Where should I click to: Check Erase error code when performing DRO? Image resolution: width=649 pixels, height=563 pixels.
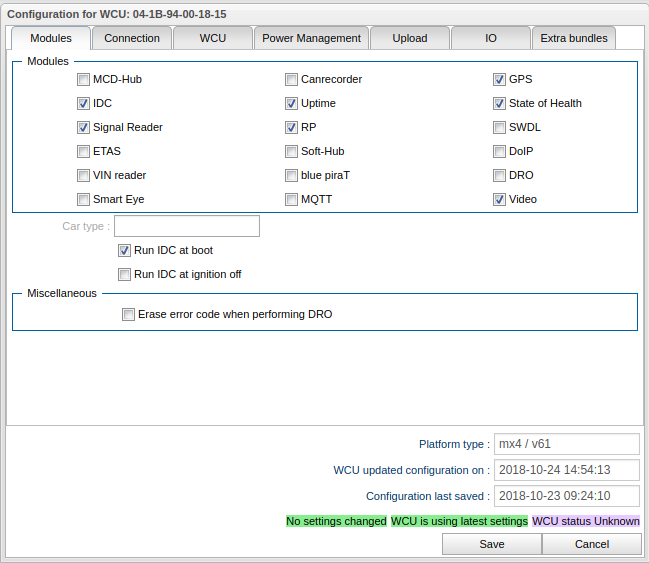coord(128,315)
